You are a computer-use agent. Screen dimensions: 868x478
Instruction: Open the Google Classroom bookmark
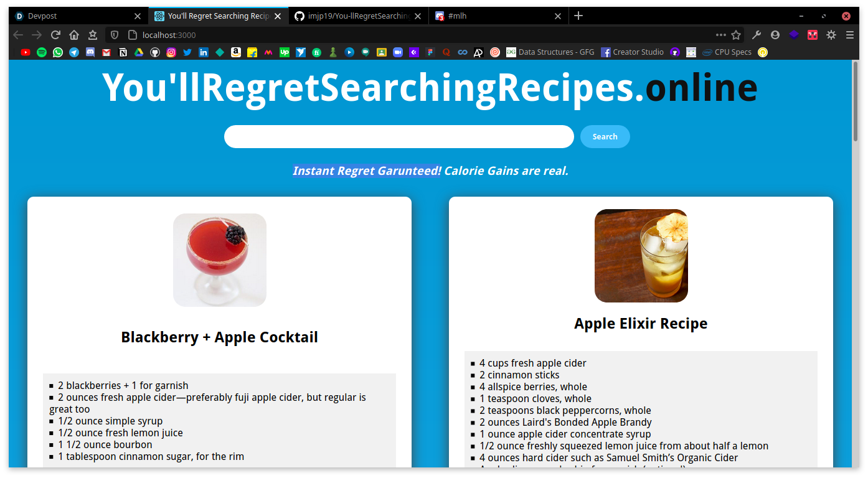[x=382, y=52]
